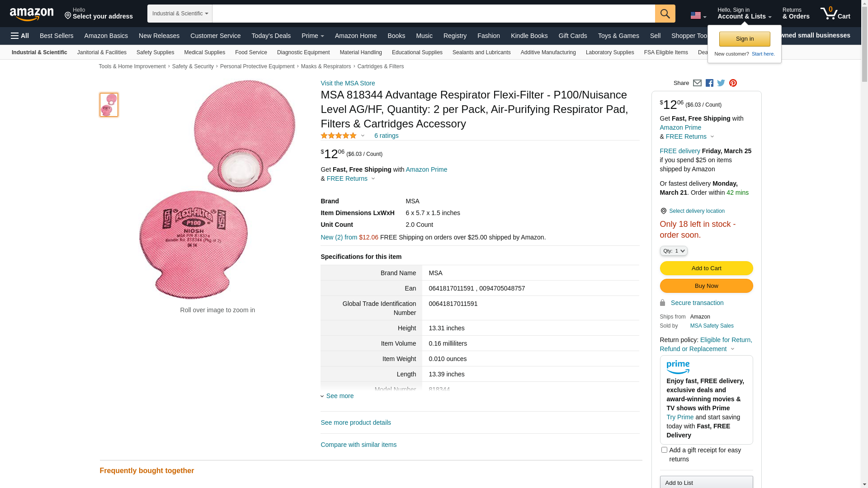Share product on Facebook
Image resolution: width=868 pixels, height=488 pixels.
tap(709, 83)
